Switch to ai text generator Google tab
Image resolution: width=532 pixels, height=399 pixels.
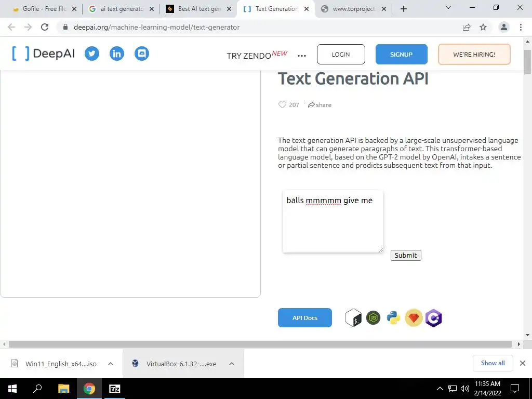click(122, 9)
